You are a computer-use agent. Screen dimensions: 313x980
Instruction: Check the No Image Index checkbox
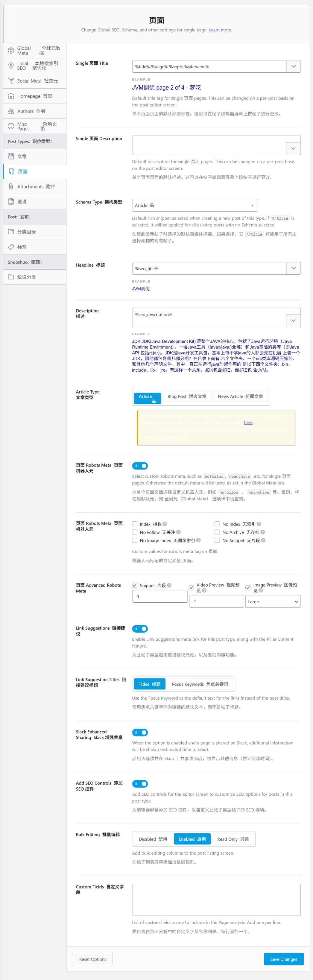pyautogui.click(x=135, y=540)
